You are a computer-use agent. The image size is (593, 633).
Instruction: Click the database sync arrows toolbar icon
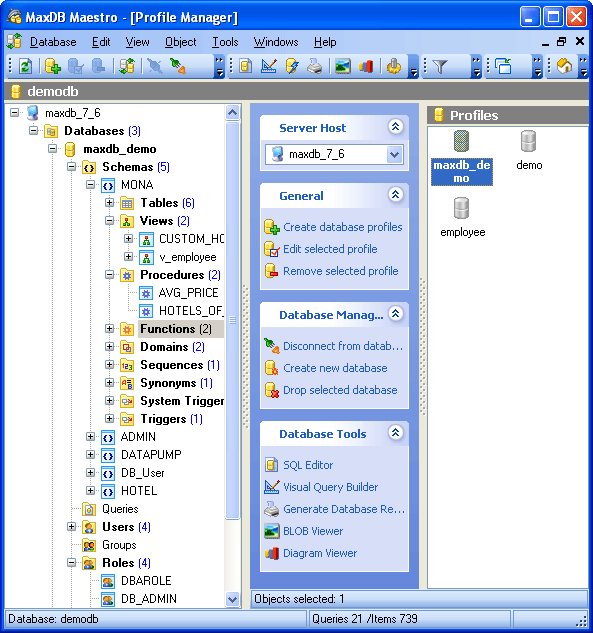127,66
